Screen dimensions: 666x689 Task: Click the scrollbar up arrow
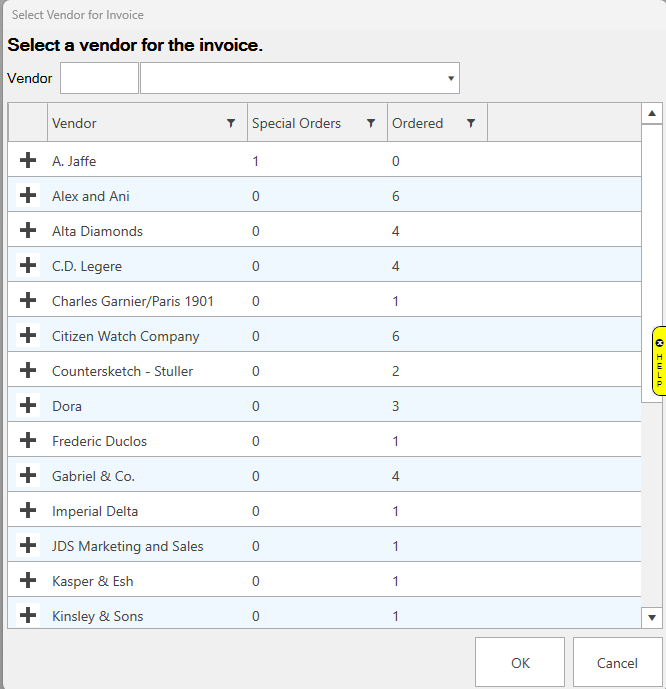[x=652, y=113]
